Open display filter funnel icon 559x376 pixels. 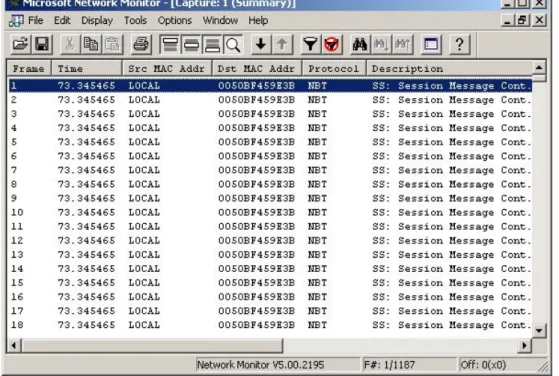pyautogui.click(x=311, y=45)
